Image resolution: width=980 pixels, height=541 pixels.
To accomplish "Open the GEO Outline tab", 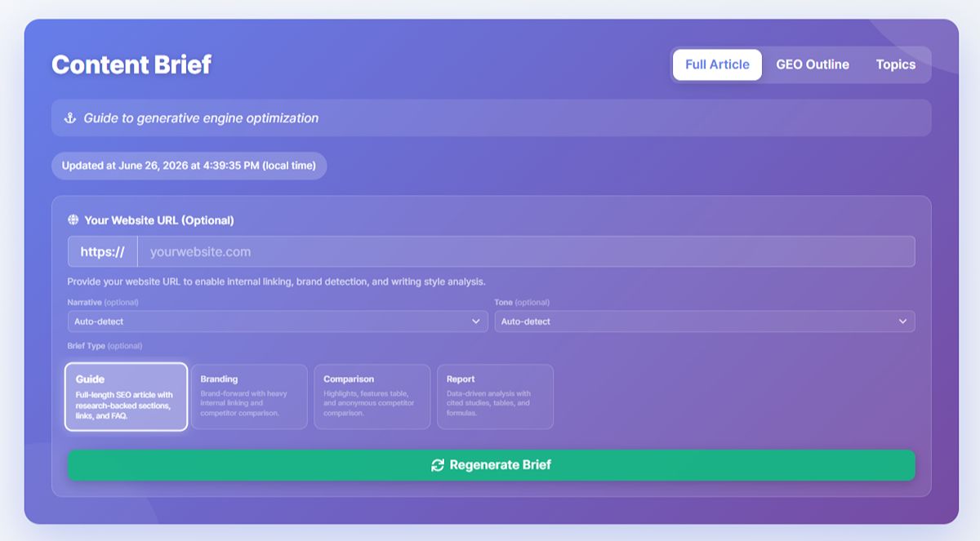I will point(813,64).
